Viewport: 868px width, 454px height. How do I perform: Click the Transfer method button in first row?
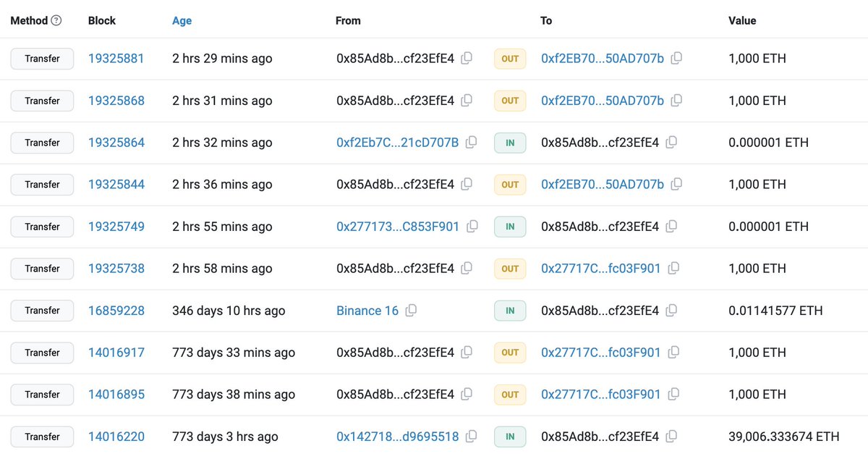(41, 58)
